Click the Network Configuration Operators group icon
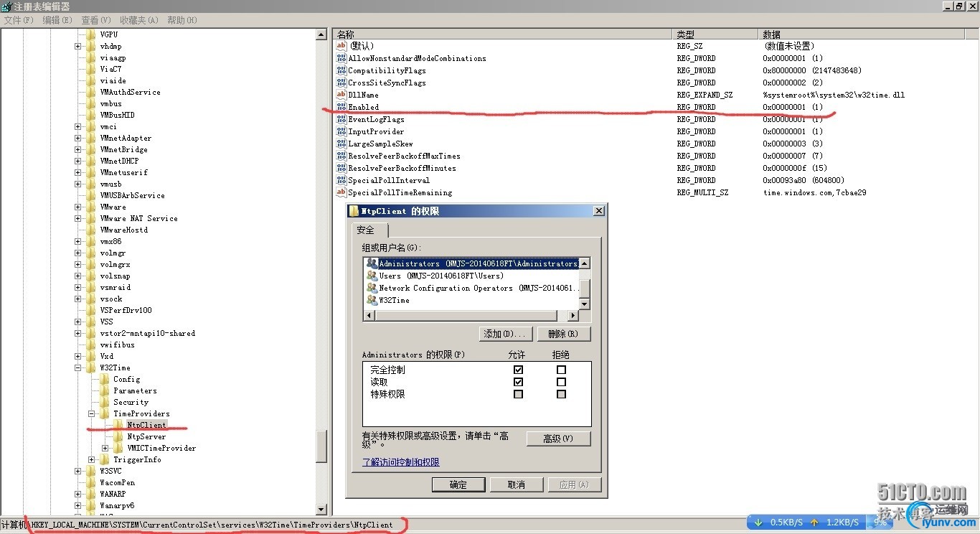The width and height of the screenshot is (980, 534). pos(372,288)
